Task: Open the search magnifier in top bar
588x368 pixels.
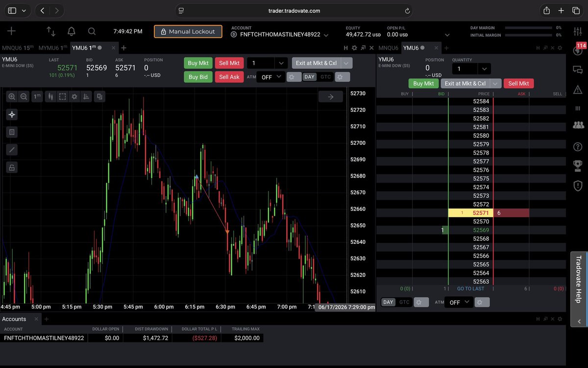Action: [92, 31]
